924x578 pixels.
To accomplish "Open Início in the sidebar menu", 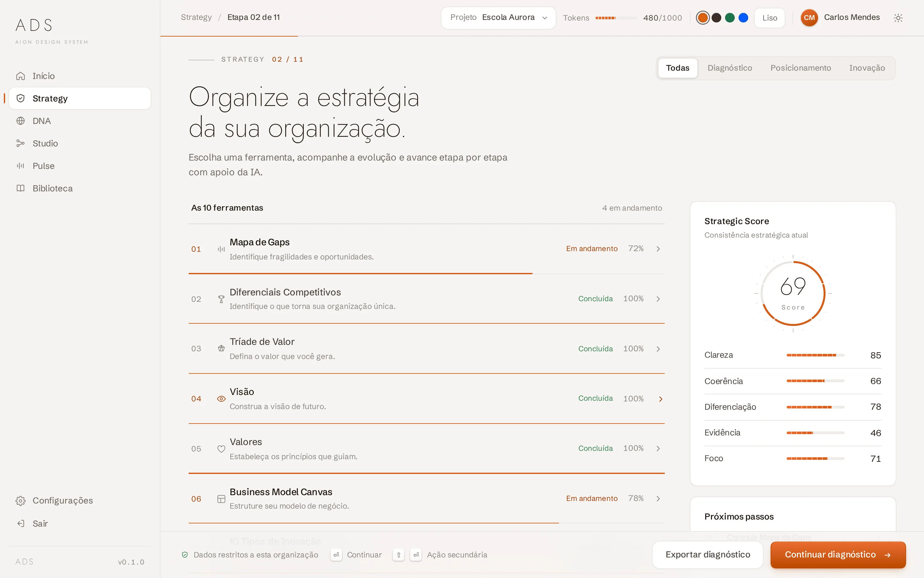I will (80, 76).
